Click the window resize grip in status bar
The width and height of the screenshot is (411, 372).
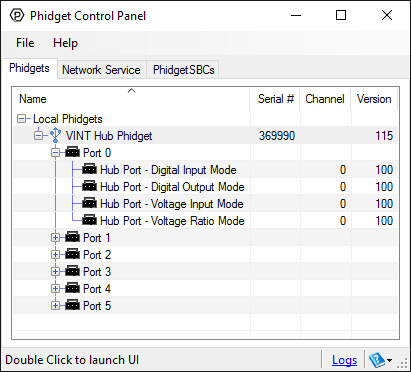[x=403, y=363]
